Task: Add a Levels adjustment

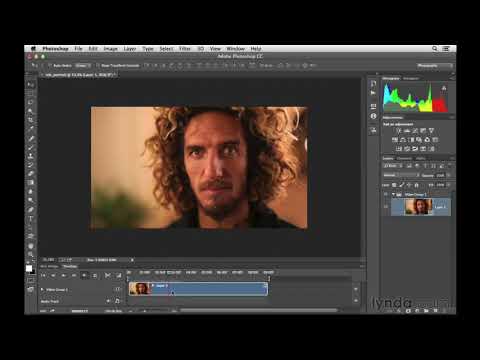Action: (407, 131)
